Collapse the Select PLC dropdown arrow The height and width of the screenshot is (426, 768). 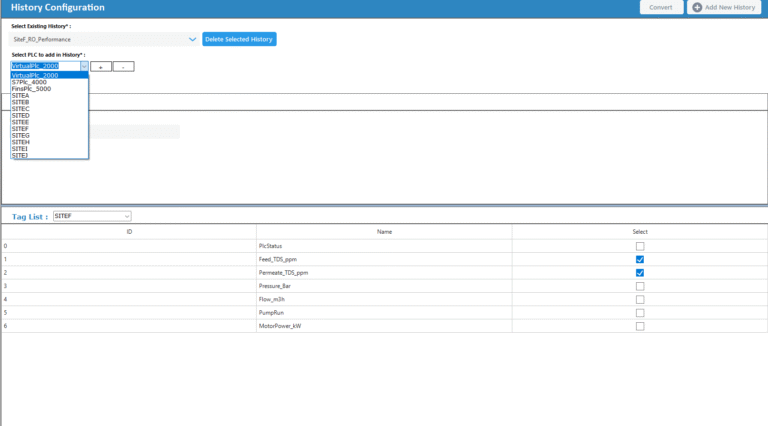[84, 66]
